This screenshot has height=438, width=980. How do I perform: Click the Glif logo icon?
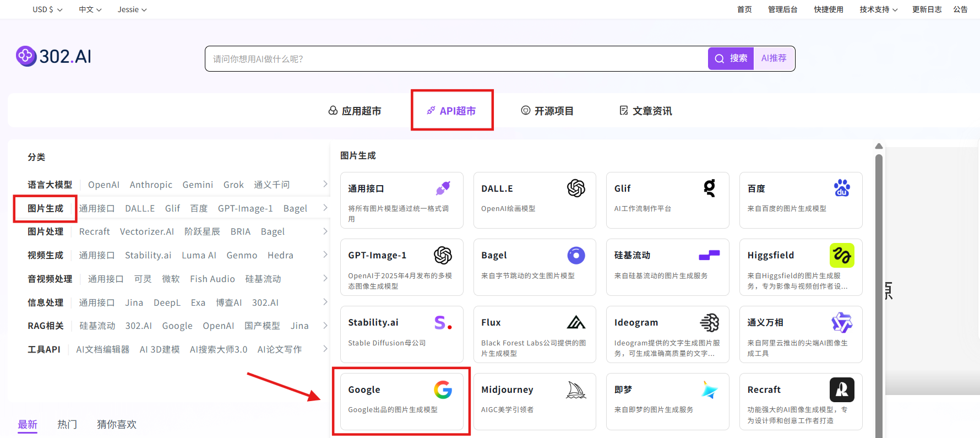tap(709, 188)
